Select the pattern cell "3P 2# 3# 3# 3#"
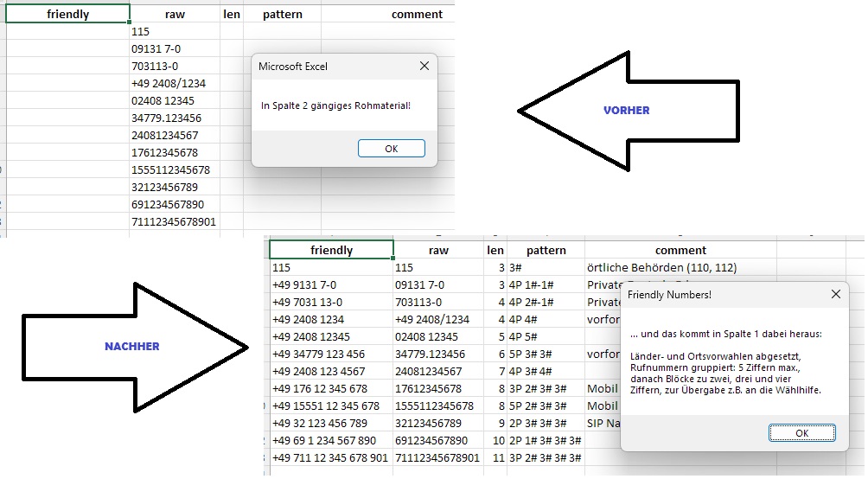The height and width of the screenshot is (479, 868). coord(546,457)
